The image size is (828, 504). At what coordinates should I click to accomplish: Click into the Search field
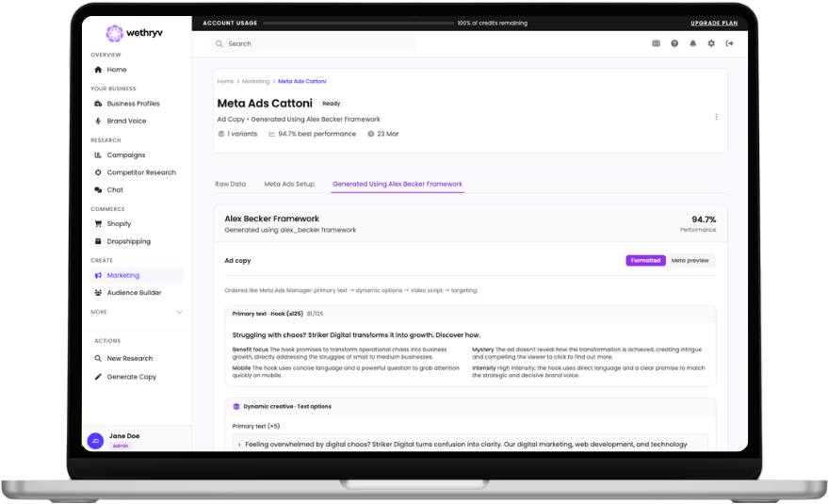(x=313, y=44)
